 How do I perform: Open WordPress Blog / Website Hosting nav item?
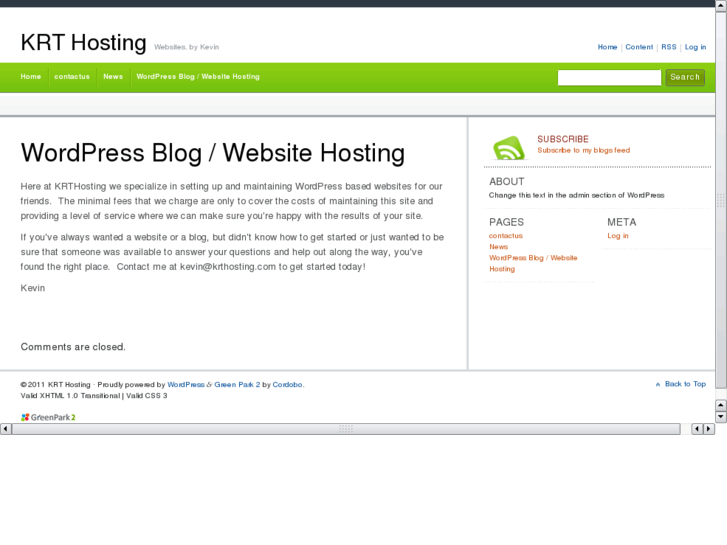tap(198, 77)
